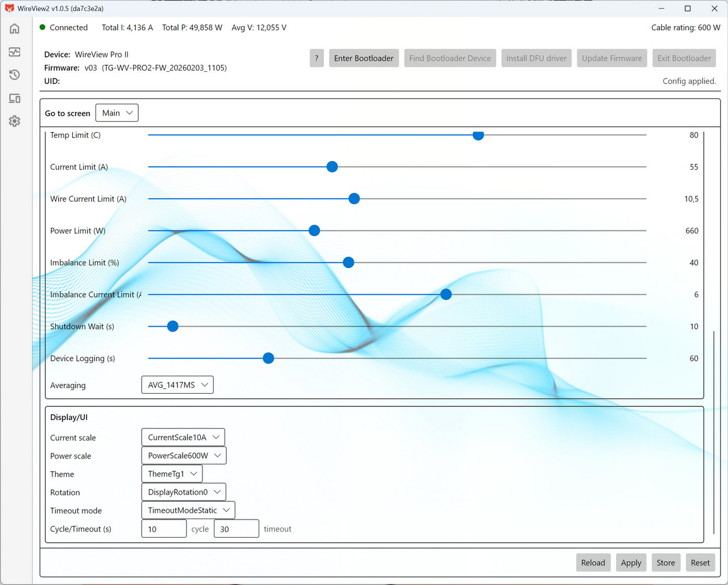This screenshot has height=585, width=728.
Task: Open the history clock icon
Action: click(x=15, y=75)
